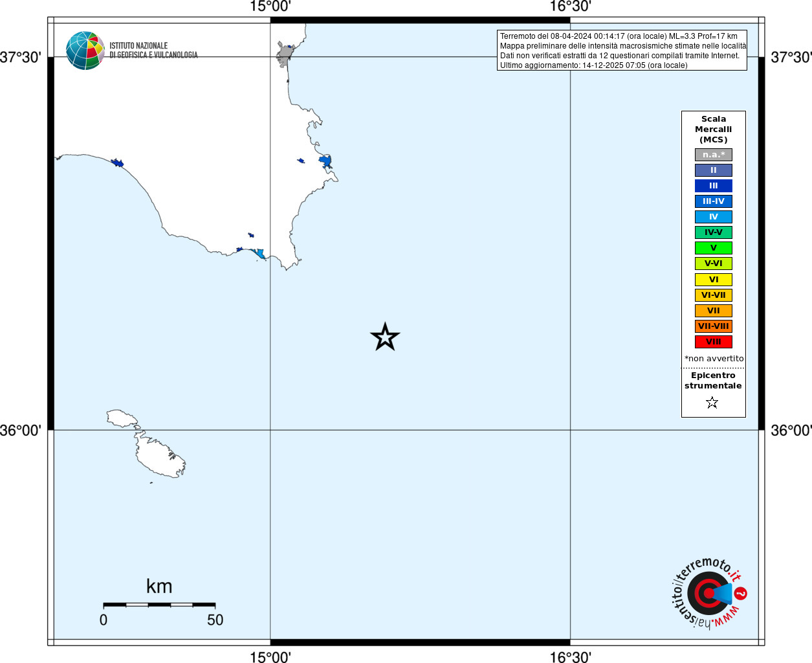Click the 'Scala Mercalli (MCS)' legend title

[x=714, y=129]
